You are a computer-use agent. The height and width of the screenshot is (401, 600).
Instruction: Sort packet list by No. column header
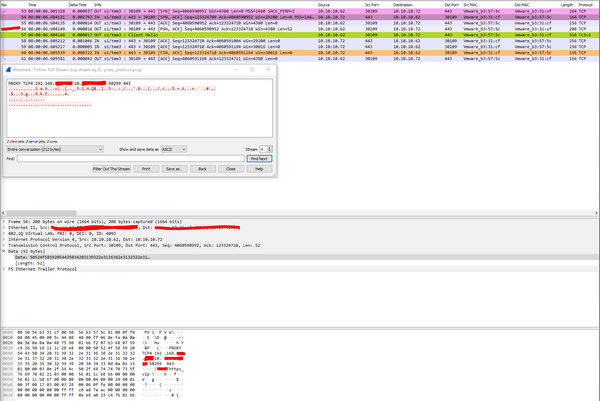(x=4, y=5)
